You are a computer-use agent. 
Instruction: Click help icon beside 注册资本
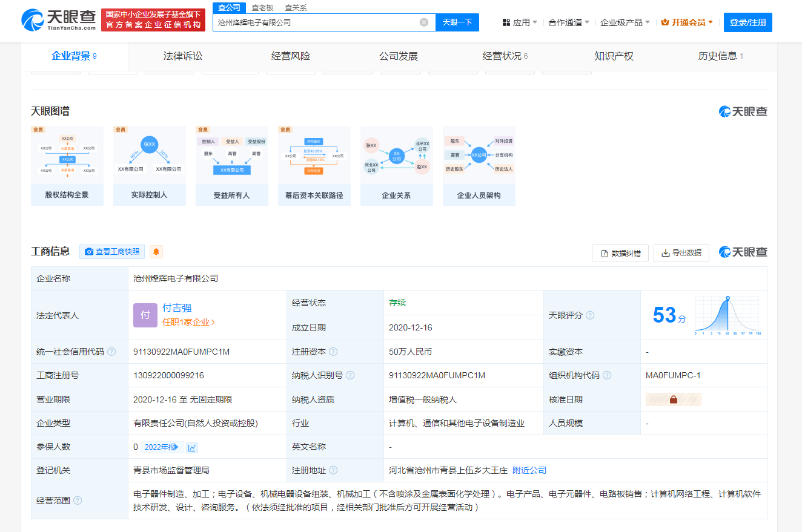333,352
